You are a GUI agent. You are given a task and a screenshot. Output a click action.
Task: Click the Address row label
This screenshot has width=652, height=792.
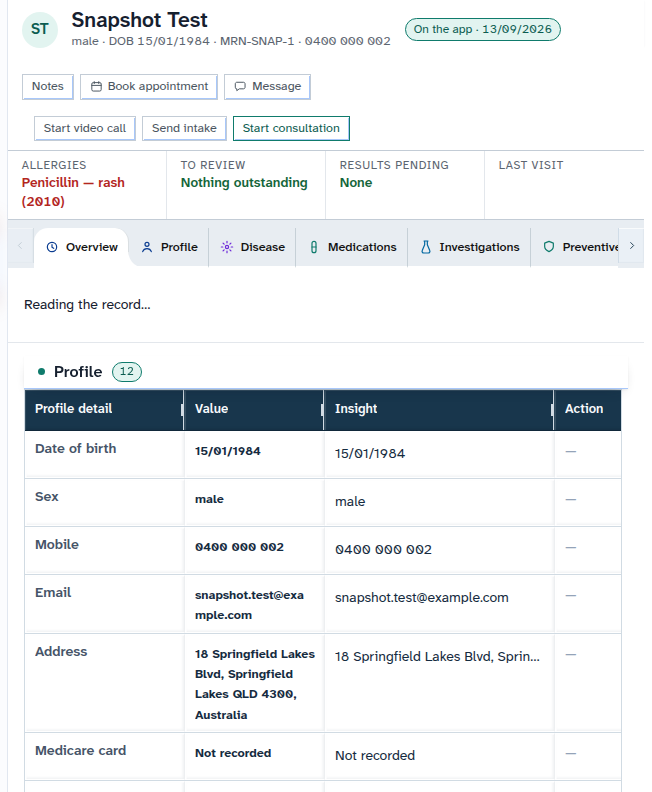tap(61, 652)
